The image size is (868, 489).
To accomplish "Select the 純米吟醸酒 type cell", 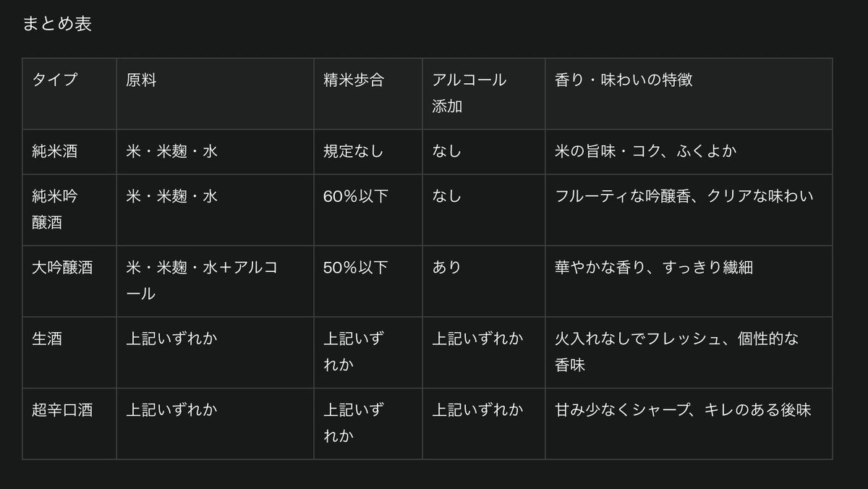I will click(x=69, y=210).
